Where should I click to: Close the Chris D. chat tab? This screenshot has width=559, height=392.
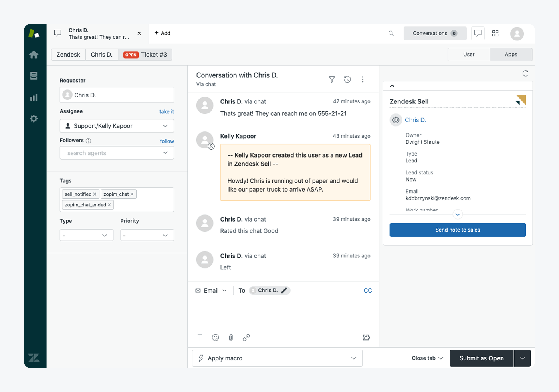pos(139,34)
